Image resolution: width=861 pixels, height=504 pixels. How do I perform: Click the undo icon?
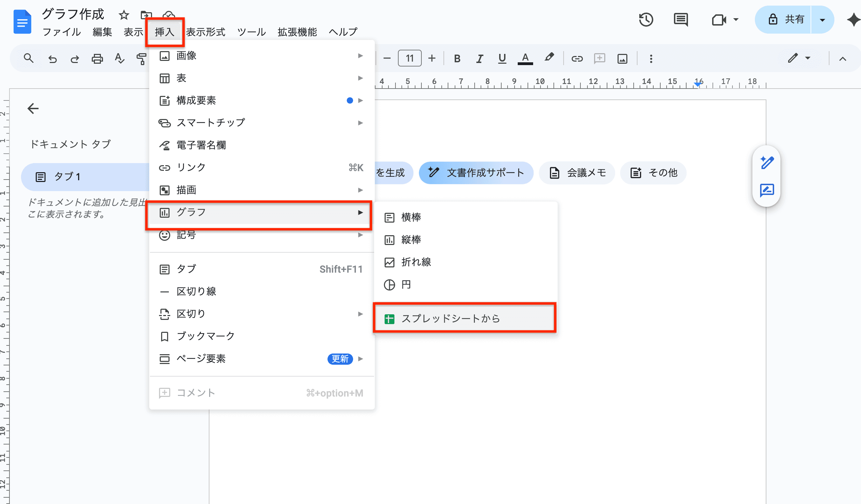52,58
